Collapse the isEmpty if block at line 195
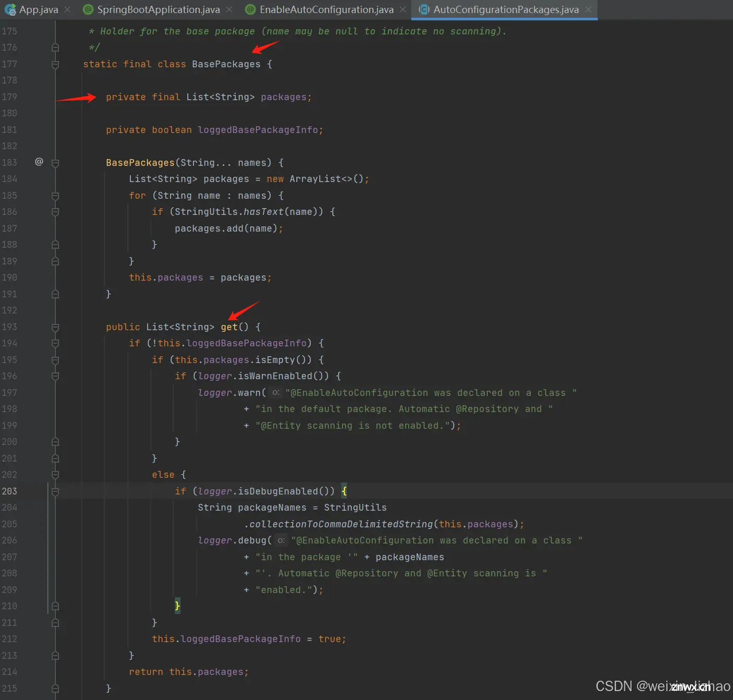Image resolution: width=733 pixels, height=700 pixels. (x=55, y=360)
